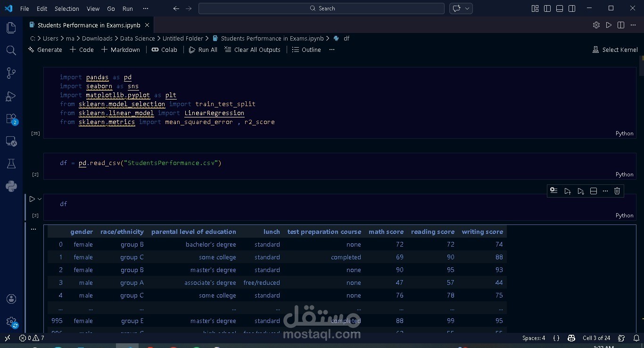Open Downloads breadcrumb segment
644x348 pixels.
[97, 38]
